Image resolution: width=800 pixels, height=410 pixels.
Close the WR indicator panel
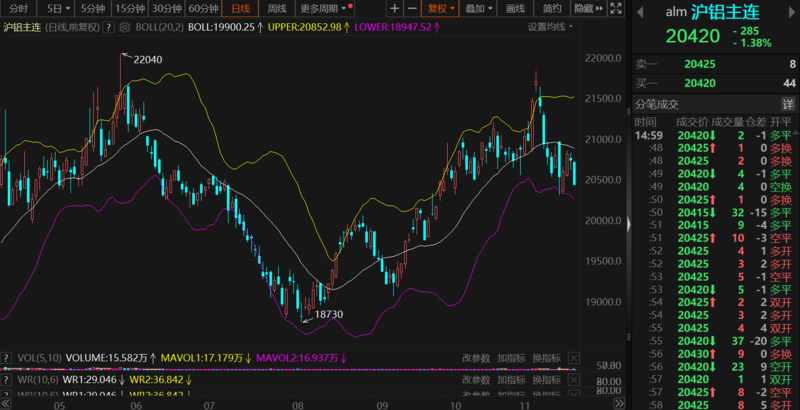coord(573,380)
